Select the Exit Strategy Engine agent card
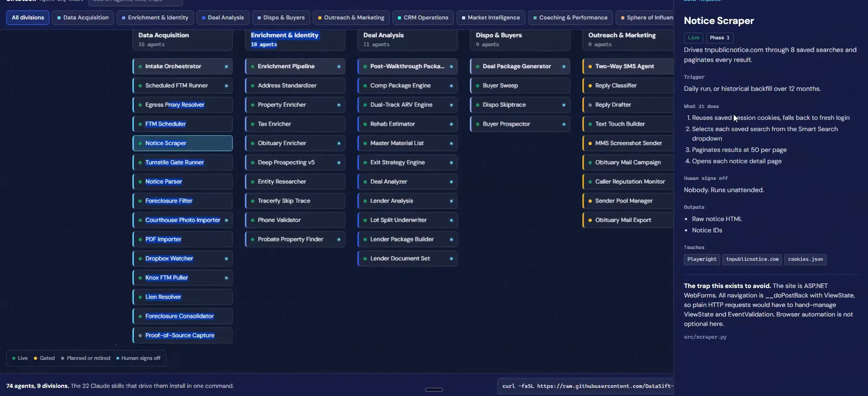This screenshot has height=396, width=868. coord(408,162)
